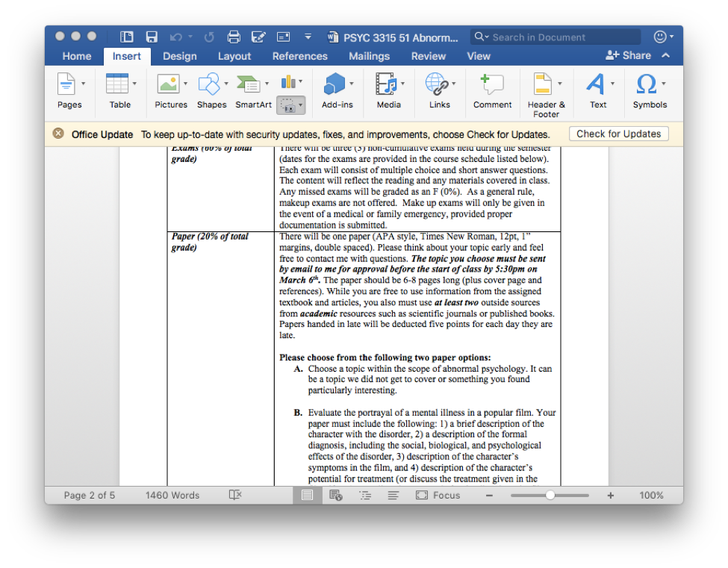The image size is (728, 568).
Task: Click the Share button
Action: click(628, 55)
